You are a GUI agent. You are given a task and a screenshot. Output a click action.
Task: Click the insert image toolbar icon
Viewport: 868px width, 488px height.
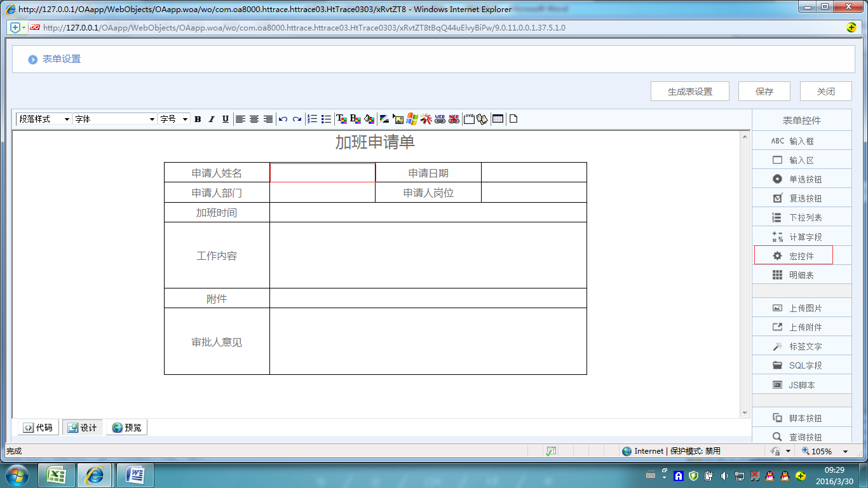[398, 119]
